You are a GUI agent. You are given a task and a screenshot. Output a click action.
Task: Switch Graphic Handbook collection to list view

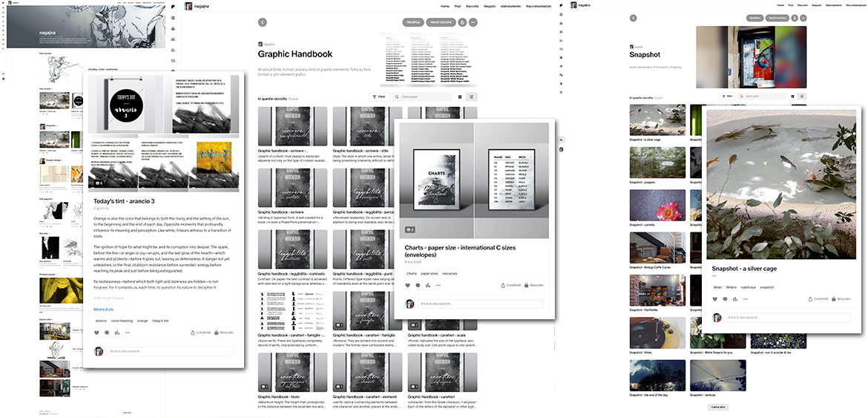click(x=472, y=97)
